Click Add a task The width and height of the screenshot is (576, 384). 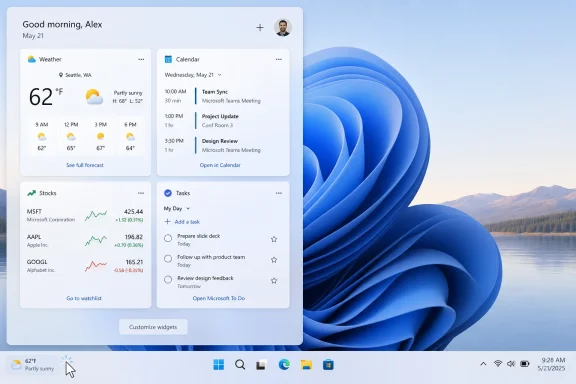pyautogui.click(x=182, y=222)
